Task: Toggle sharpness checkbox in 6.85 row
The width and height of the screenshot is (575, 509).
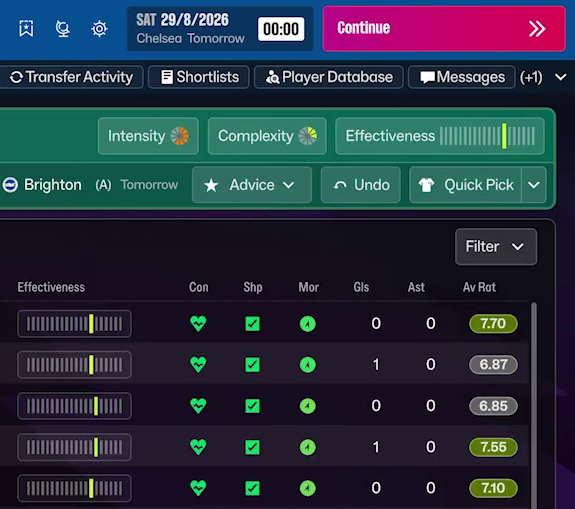Action: [x=253, y=406]
